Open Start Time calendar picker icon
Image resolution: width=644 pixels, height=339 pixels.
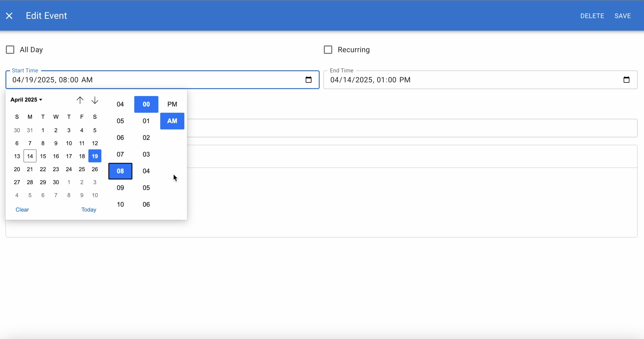pyautogui.click(x=308, y=80)
